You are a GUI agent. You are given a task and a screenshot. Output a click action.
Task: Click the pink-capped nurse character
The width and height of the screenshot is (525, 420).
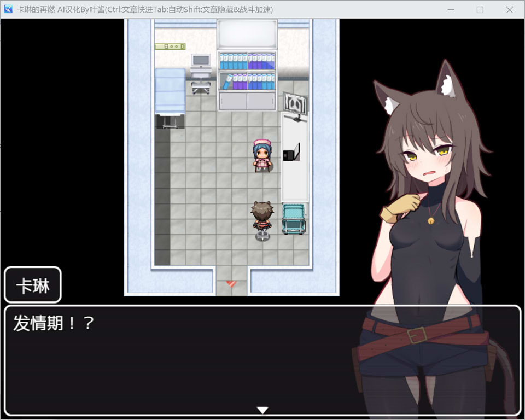tap(262, 156)
